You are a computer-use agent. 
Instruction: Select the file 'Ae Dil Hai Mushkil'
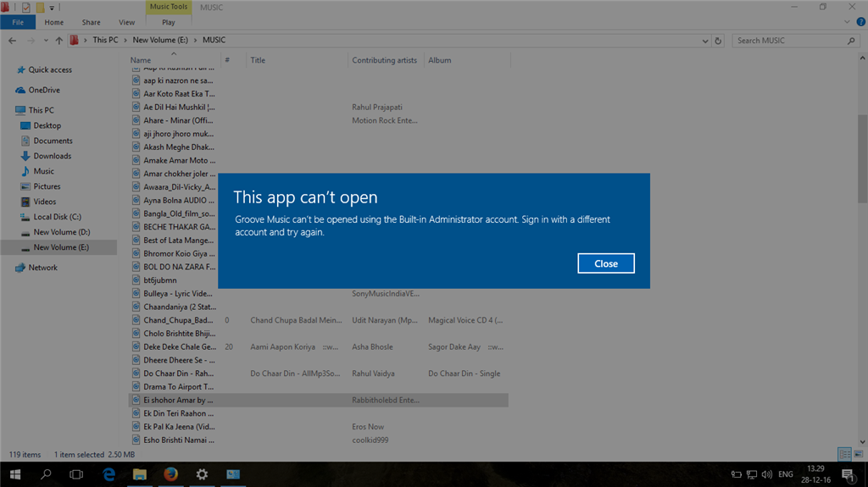179,107
